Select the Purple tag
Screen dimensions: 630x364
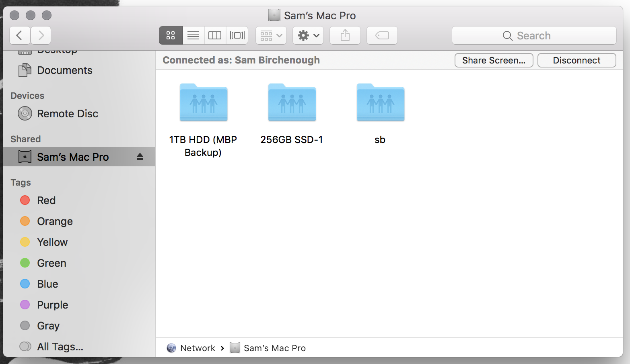click(79, 305)
